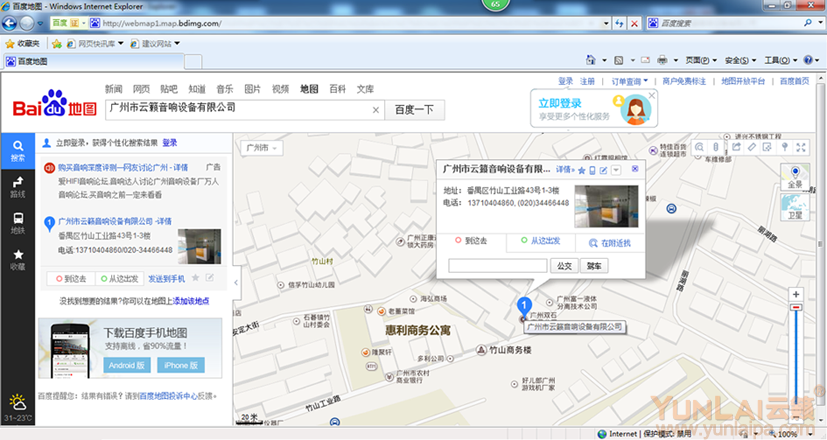
Task: Go back with the IE back button
Action: click(x=9, y=23)
